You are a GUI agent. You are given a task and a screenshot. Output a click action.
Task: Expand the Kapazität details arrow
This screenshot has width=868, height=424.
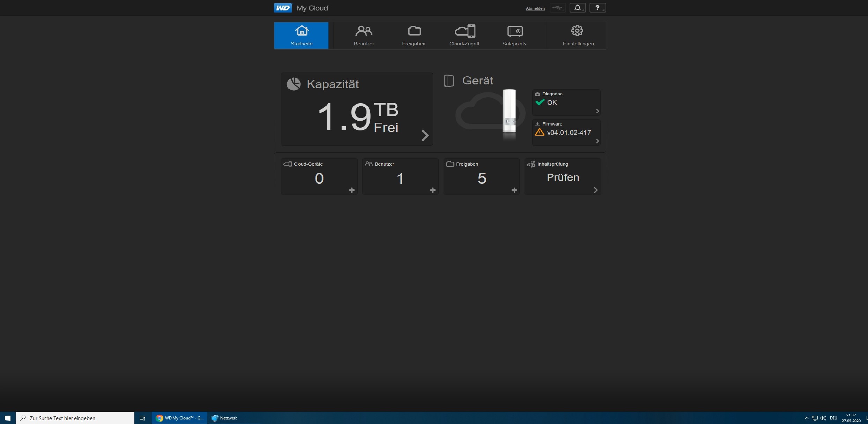(x=425, y=135)
